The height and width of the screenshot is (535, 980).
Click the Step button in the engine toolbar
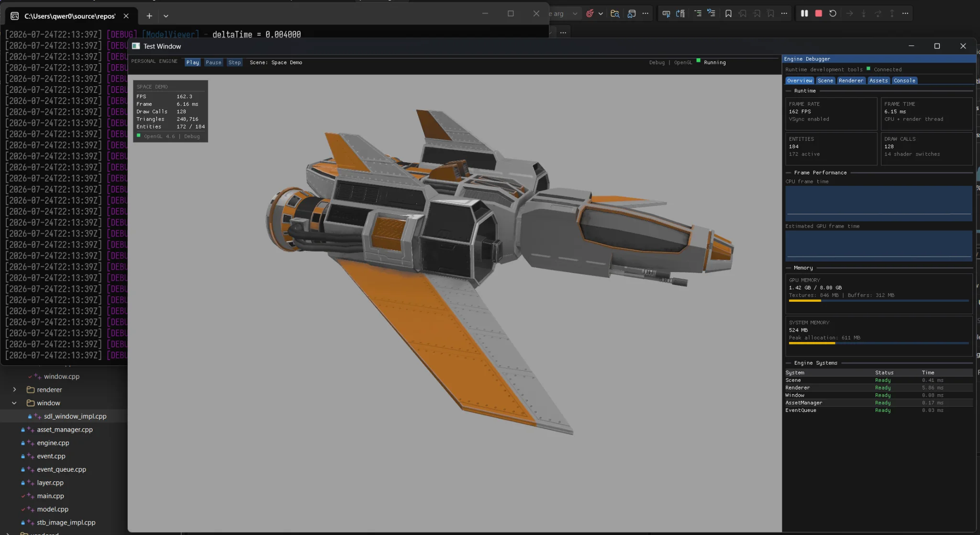234,62
